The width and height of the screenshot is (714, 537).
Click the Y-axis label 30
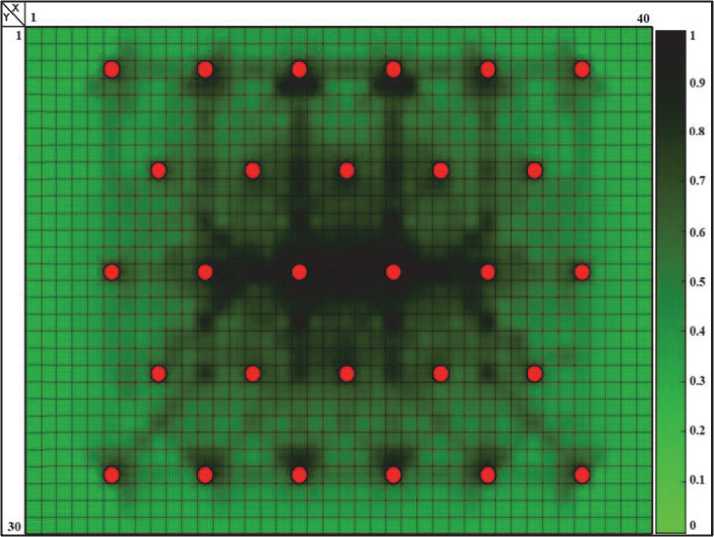pos(14,527)
